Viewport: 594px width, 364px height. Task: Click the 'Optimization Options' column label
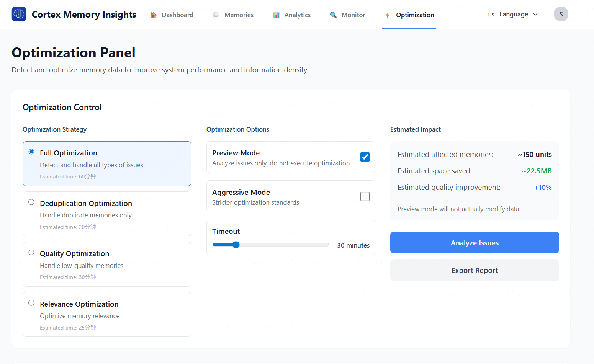pyautogui.click(x=238, y=129)
